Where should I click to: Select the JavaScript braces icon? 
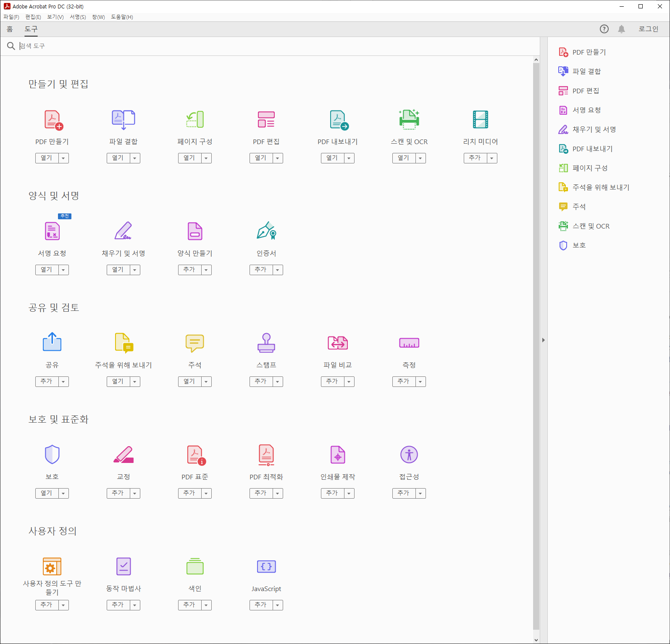pyautogui.click(x=266, y=566)
